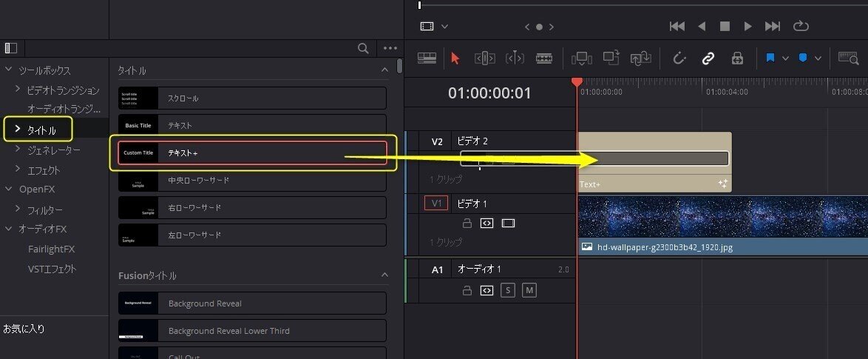Screen dimensions: 868x359
Task: Disable the ビデオ 1 video track
Action: click(508, 224)
